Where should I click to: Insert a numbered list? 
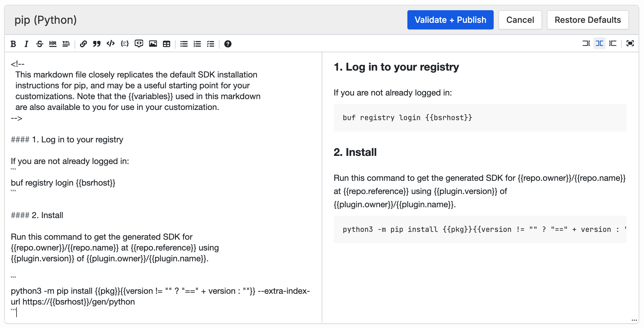tap(197, 44)
